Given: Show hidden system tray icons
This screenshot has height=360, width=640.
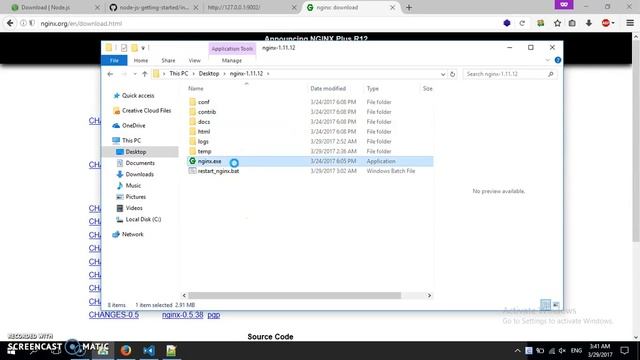Looking at the screenshot, I should tap(517, 351).
